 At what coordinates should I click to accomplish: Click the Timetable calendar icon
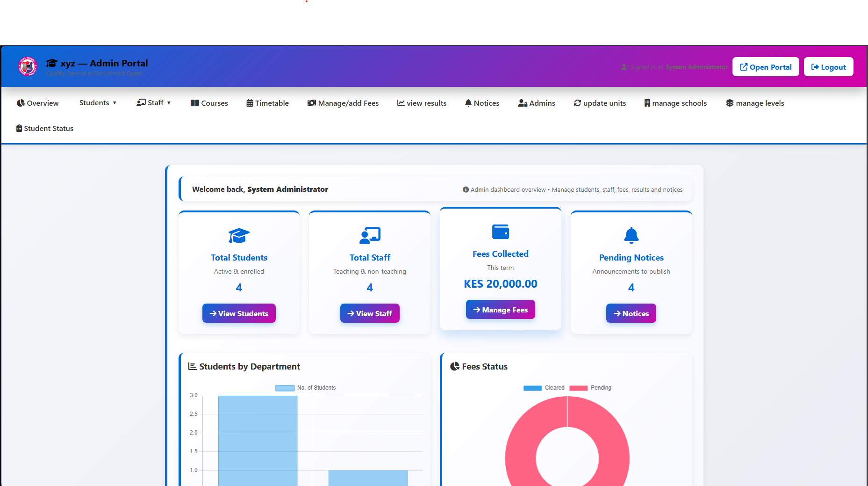(x=250, y=103)
